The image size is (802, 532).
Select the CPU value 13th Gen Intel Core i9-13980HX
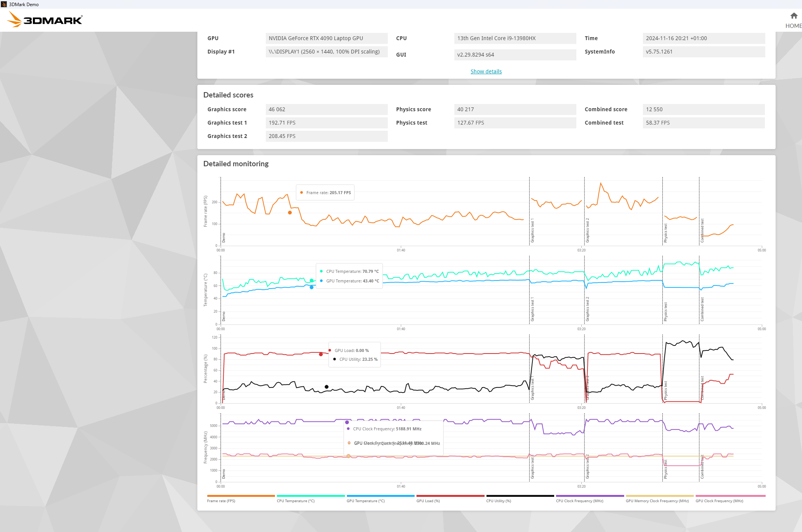pyautogui.click(x=515, y=38)
